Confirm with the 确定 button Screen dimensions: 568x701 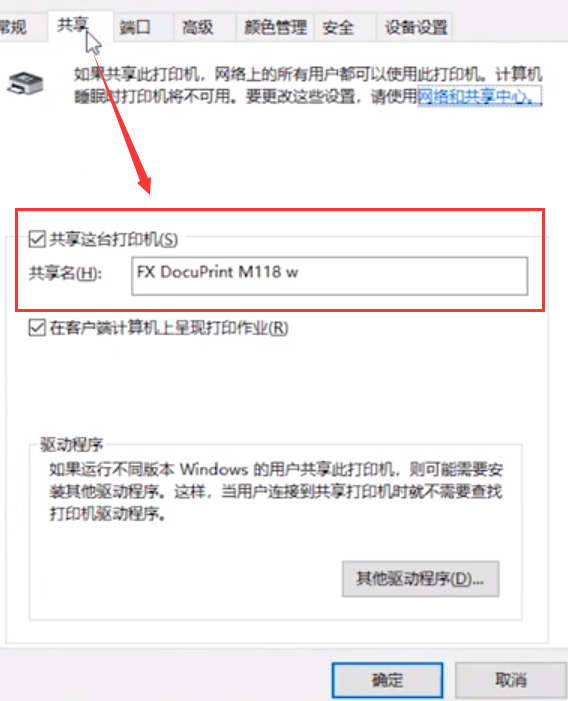[387, 680]
